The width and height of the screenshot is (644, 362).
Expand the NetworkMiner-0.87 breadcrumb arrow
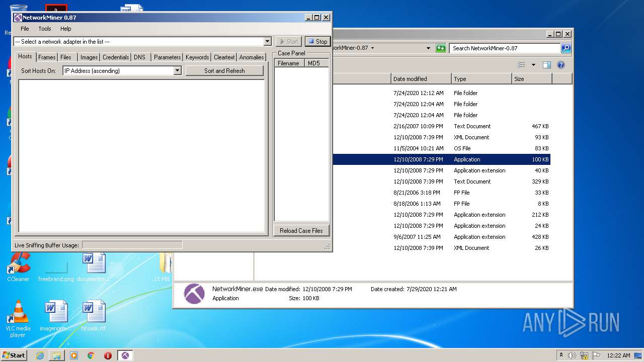coord(372,48)
